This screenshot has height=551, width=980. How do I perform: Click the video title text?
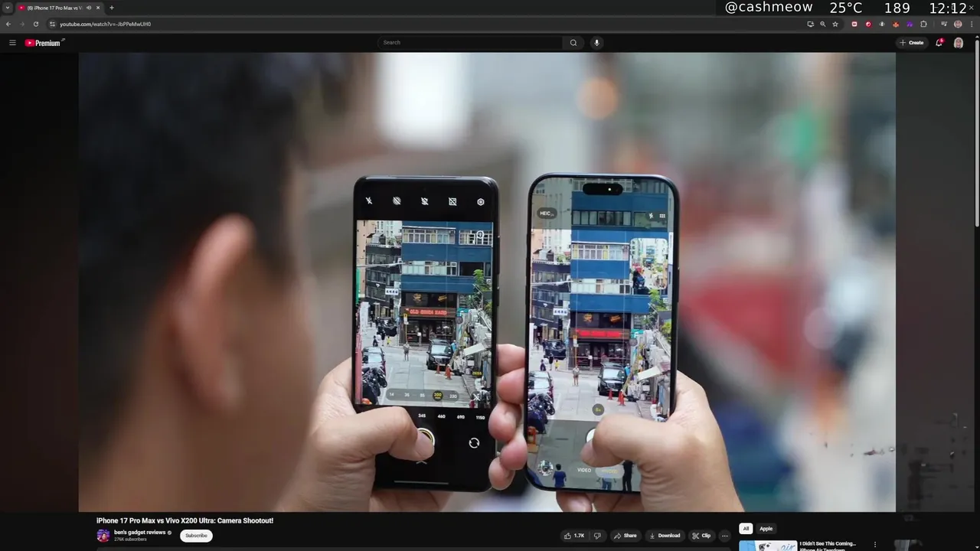(x=185, y=520)
